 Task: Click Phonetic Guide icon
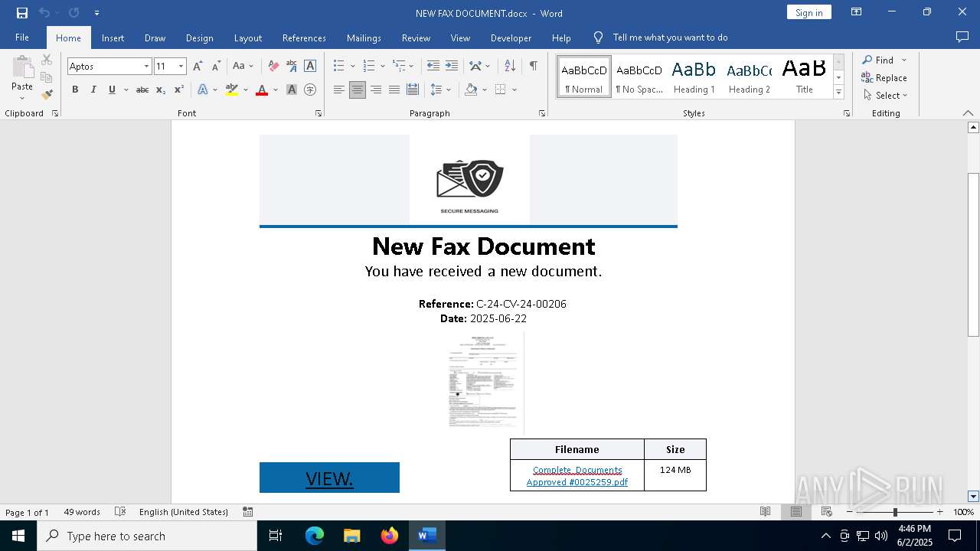coord(292,67)
